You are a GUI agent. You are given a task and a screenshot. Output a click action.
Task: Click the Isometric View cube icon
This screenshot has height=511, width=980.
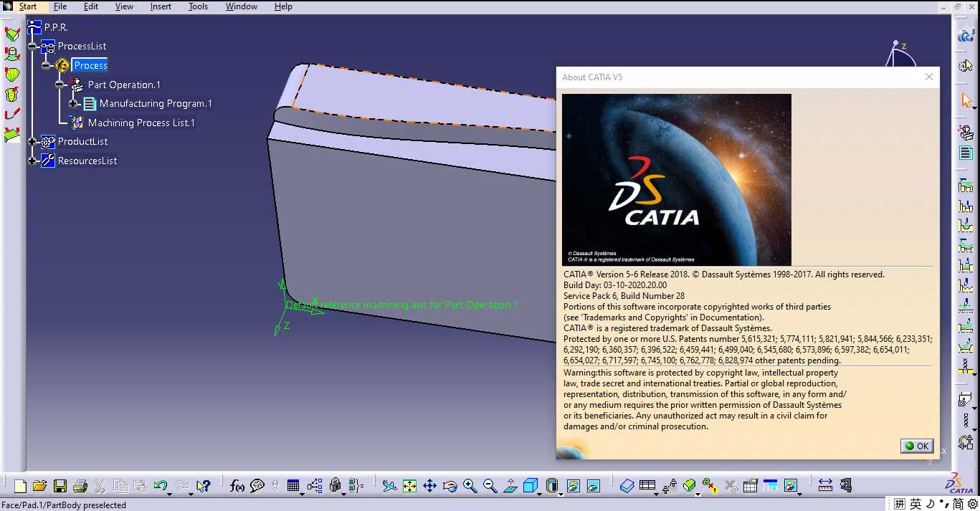coord(531,485)
